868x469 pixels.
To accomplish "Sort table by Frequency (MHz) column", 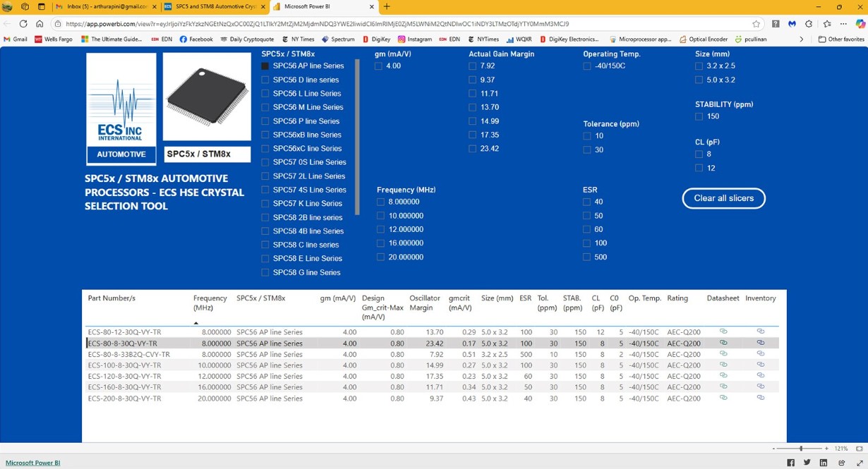I will 210,303.
